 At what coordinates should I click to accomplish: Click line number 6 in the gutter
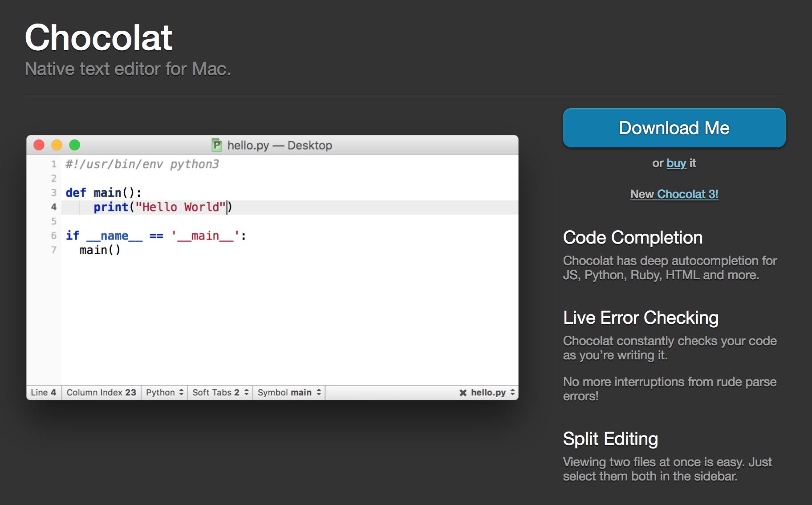(x=54, y=236)
